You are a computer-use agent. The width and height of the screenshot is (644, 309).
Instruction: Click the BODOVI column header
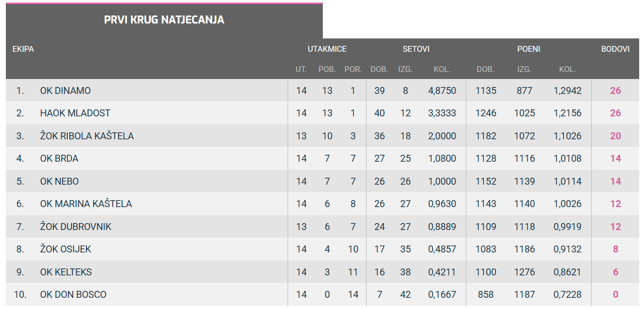615,49
